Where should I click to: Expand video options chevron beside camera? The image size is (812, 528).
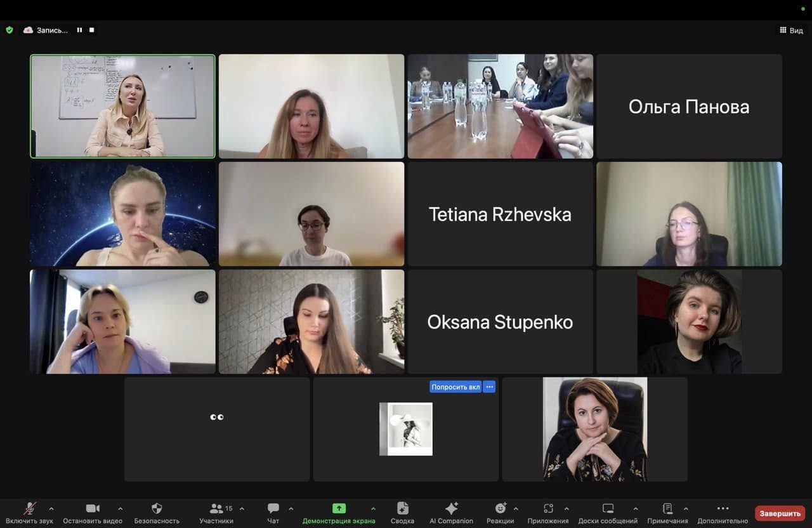pyautogui.click(x=120, y=508)
